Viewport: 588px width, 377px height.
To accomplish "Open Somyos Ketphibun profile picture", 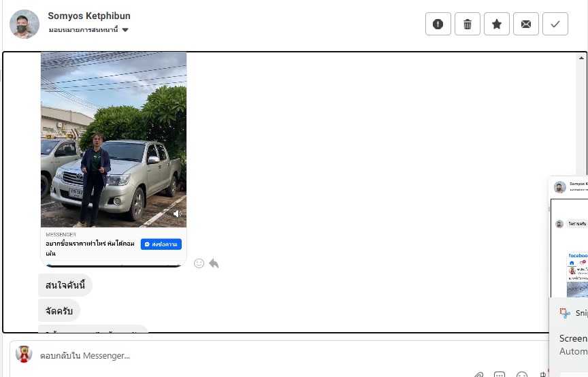I will (24, 24).
